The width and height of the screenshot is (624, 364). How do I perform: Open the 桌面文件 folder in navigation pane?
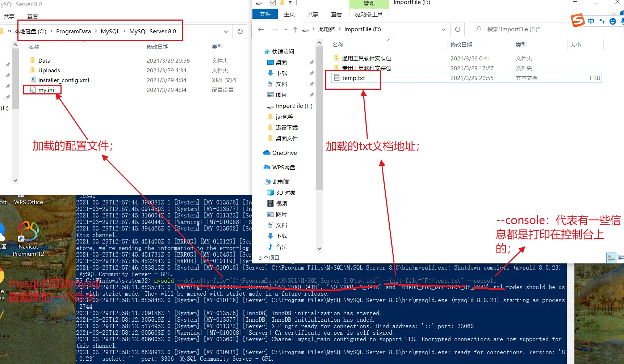tap(283, 139)
